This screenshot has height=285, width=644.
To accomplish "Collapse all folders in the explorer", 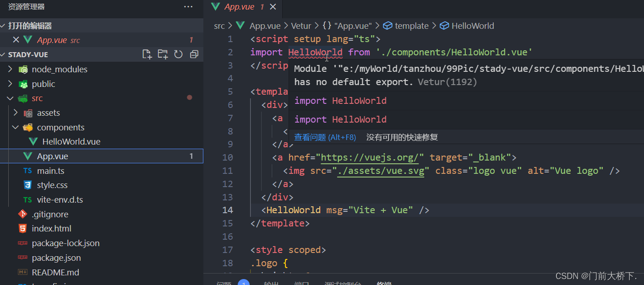I will [x=194, y=54].
